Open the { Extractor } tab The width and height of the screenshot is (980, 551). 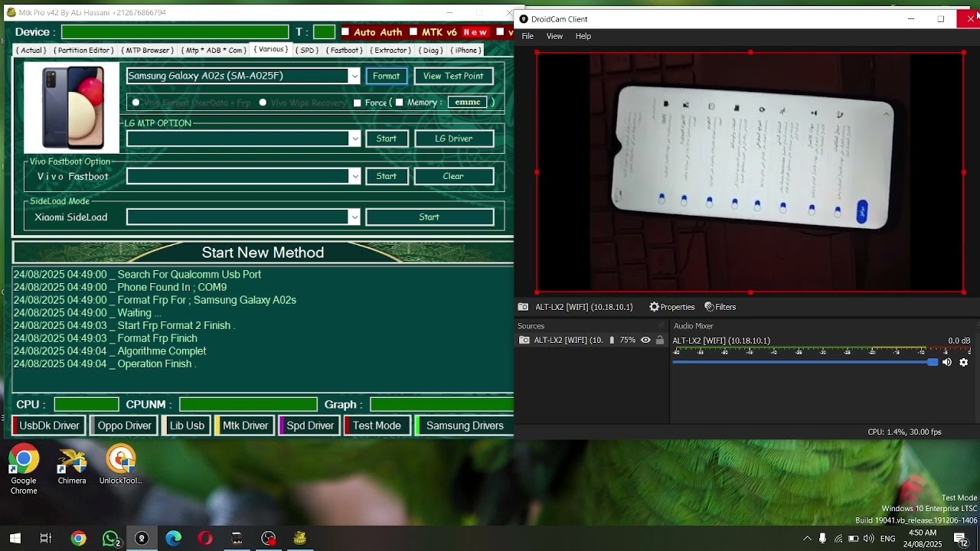[x=391, y=51]
